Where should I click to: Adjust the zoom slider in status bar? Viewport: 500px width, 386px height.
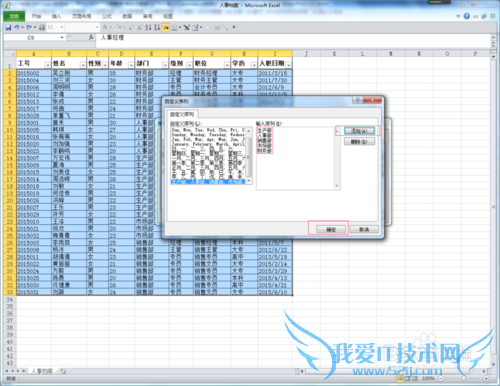tap(463, 378)
